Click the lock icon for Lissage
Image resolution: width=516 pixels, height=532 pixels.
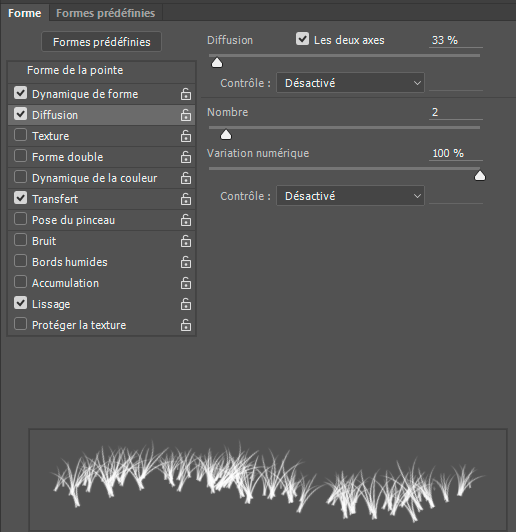tap(186, 304)
